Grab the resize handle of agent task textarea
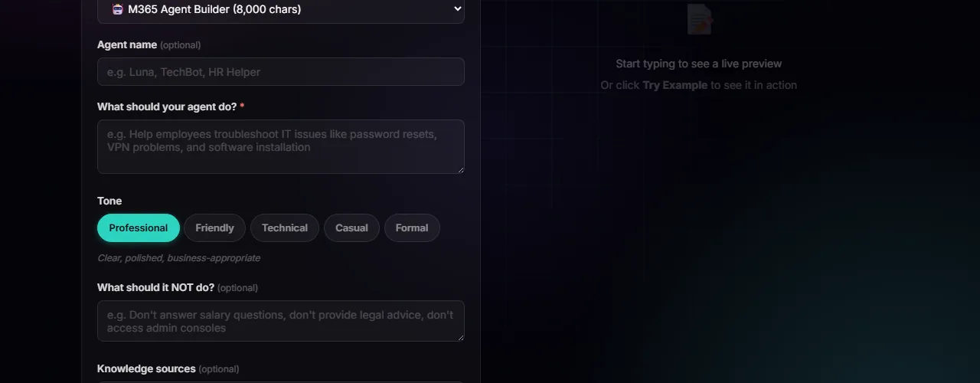Viewport: 980px width, 383px height. tap(460, 169)
